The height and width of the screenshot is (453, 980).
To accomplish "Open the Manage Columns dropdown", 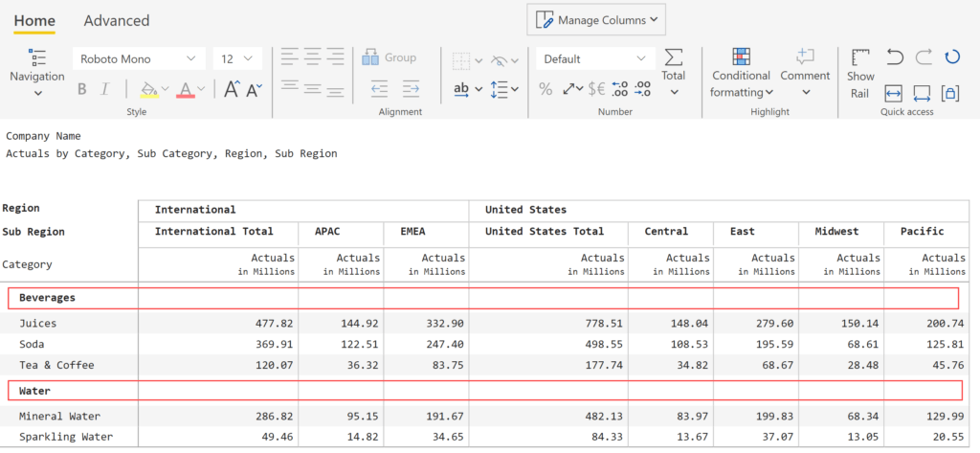I will click(x=596, y=20).
